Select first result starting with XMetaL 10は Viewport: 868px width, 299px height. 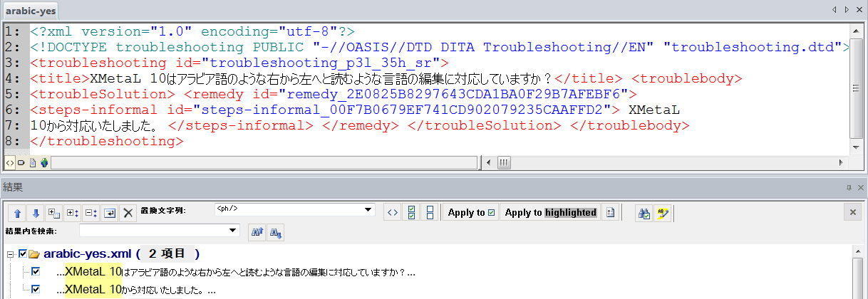(236, 272)
